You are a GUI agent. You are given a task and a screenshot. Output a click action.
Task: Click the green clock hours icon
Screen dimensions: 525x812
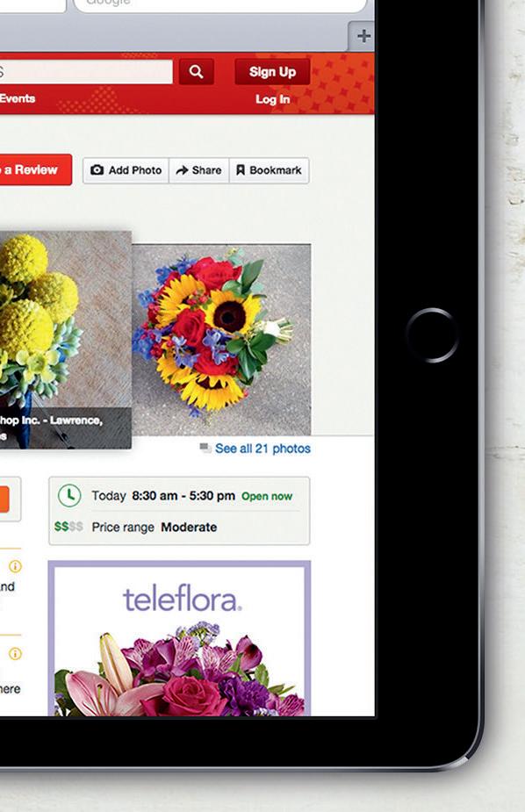point(69,496)
